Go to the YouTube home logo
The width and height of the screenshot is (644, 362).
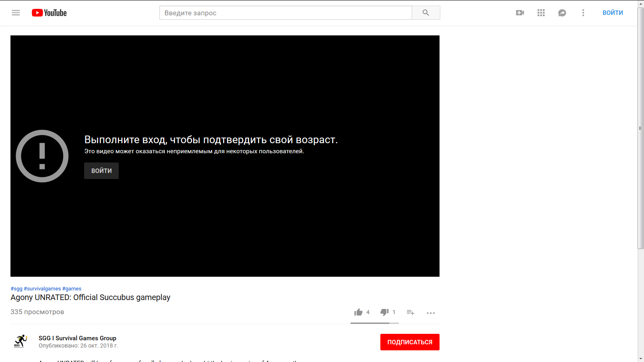[49, 13]
